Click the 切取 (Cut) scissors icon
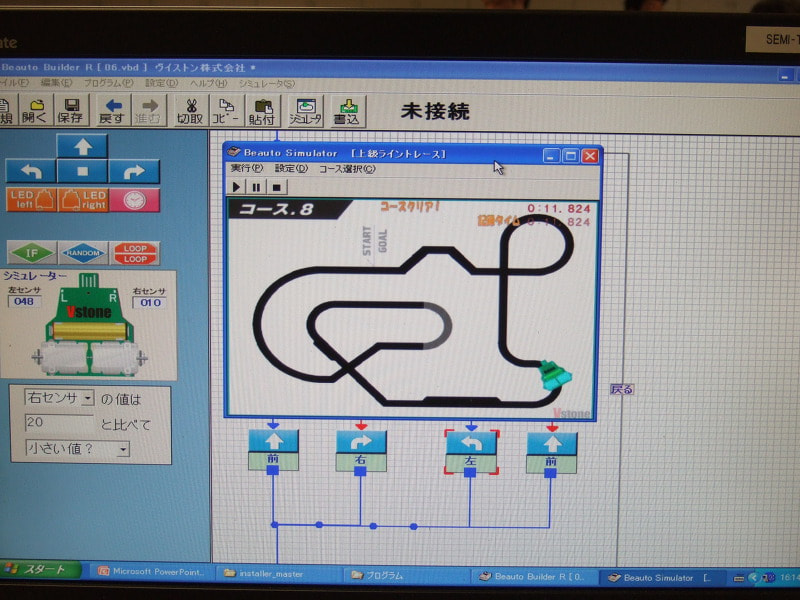Screen dimensions: 800x600 point(189,109)
